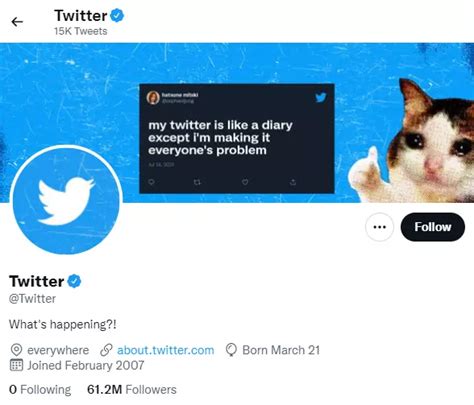This screenshot has height=405, width=474.
Task: Open the three-dots more options button
Action: coord(380,227)
